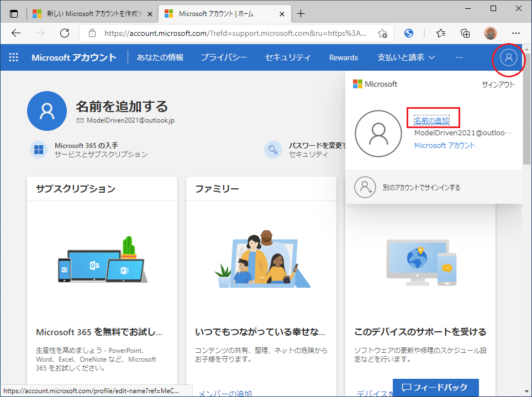Screen dimensions: 532x397
Task: Go back with the browser back arrow
Action: (x=16, y=33)
